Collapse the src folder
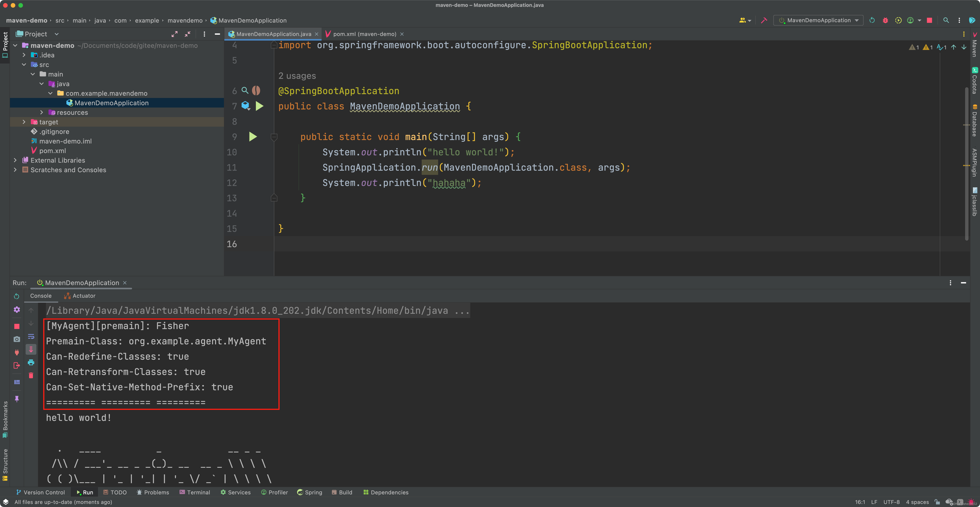 24,65
